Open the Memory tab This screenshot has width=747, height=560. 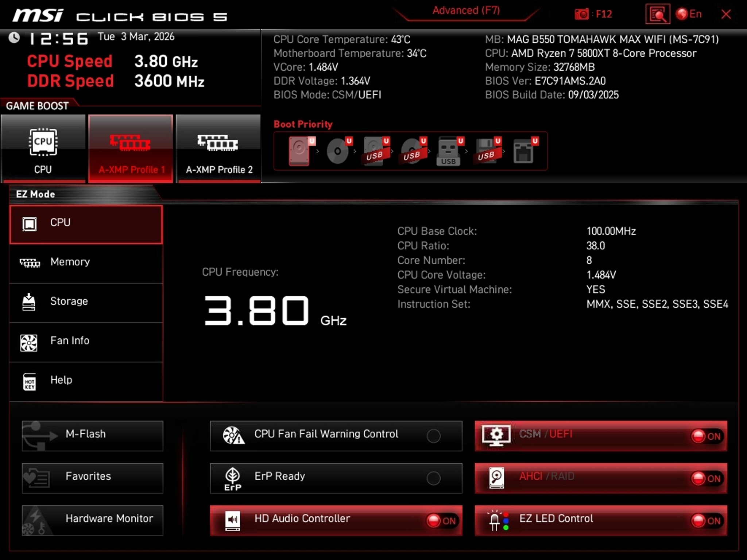tap(86, 264)
